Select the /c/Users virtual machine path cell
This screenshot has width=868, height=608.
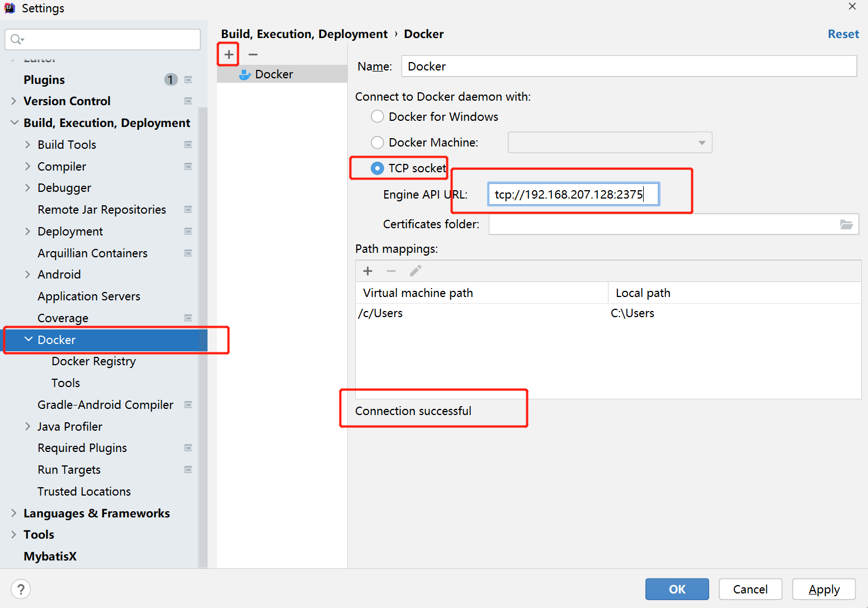[x=482, y=313]
